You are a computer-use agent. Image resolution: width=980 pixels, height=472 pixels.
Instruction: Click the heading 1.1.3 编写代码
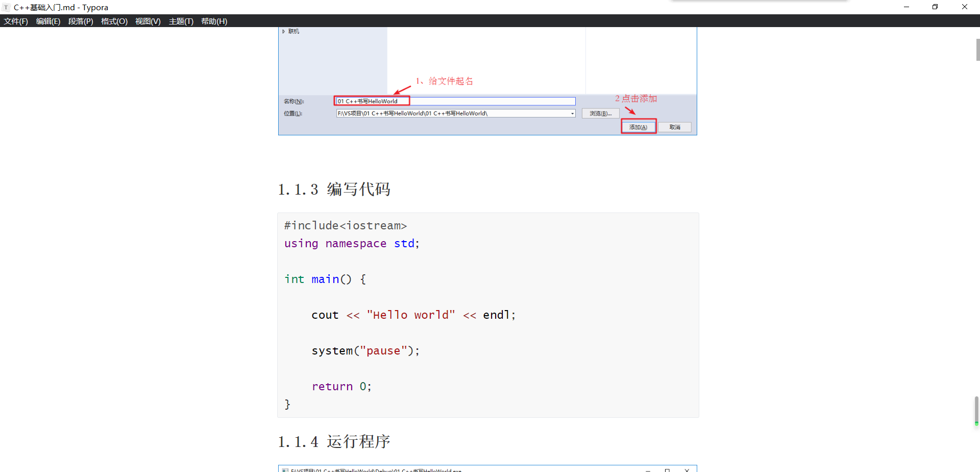(x=334, y=189)
